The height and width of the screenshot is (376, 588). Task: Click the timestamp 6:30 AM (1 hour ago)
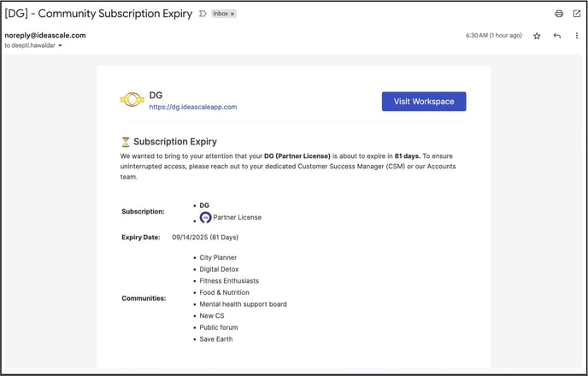[494, 35]
